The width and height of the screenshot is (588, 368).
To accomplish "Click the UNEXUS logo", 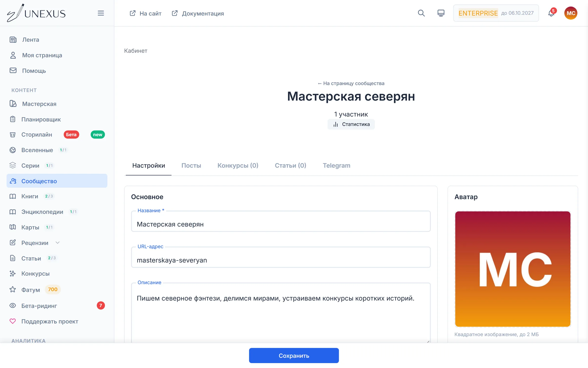I will click(x=36, y=13).
